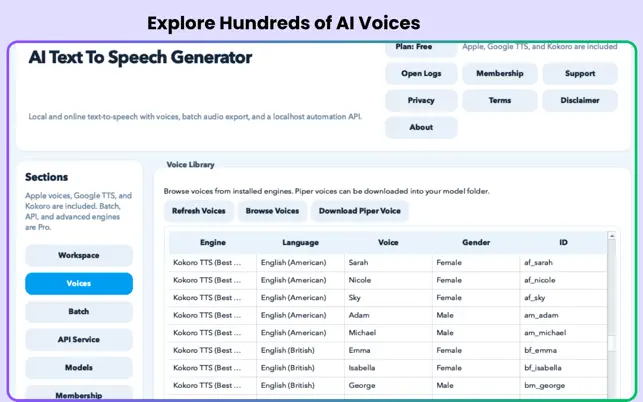This screenshot has width=643, height=402.
Task: Click the bm_george ID cell
Action: click(x=563, y=386)
